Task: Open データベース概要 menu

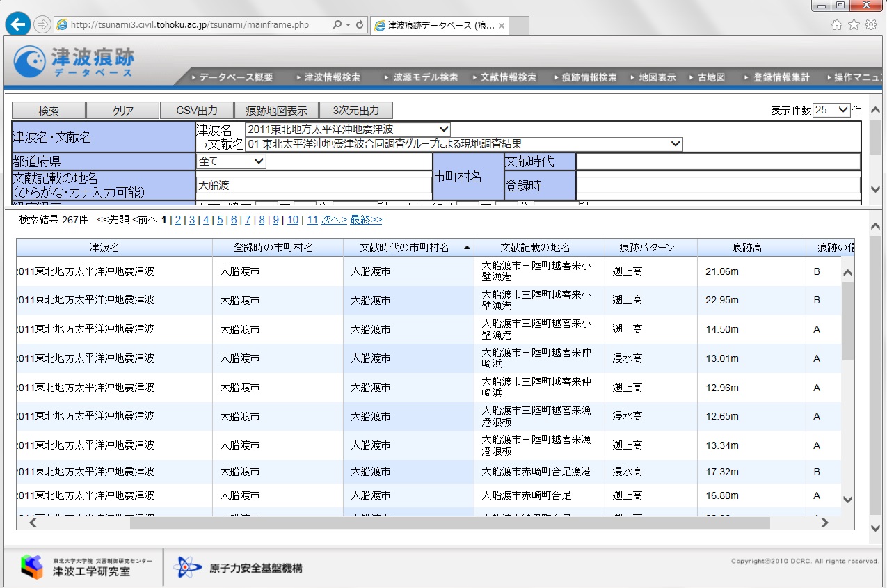Action: [232, 77]
